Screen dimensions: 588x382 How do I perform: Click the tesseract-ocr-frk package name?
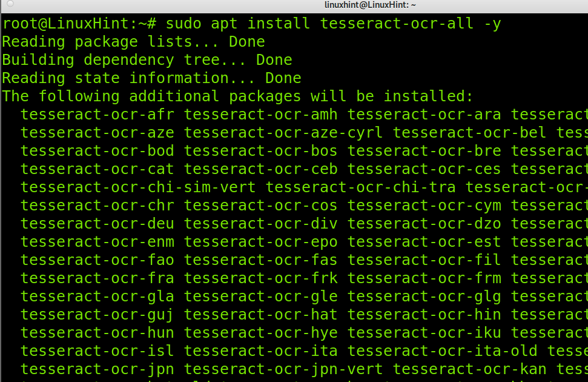pyautogui.click(x=260, y=278)
